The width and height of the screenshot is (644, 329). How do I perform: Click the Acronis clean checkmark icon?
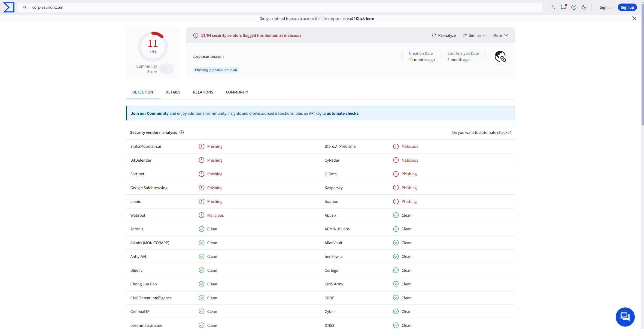pyautogui.click(x=201, y=229)
